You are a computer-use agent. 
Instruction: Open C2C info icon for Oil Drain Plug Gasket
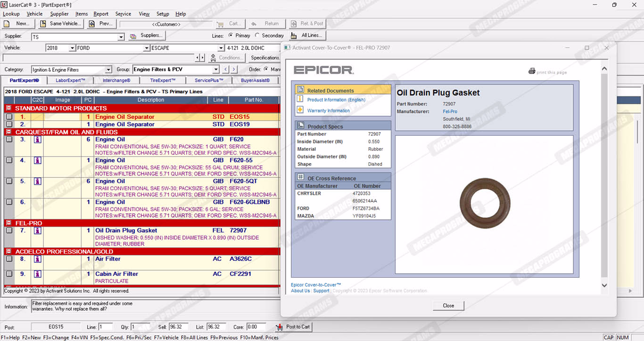coord(37,231)
